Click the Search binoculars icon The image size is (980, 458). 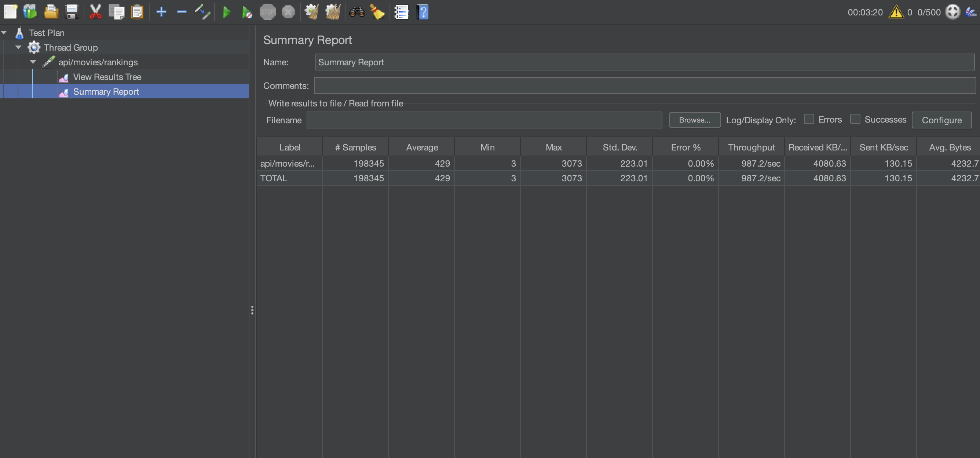[357, 12]
